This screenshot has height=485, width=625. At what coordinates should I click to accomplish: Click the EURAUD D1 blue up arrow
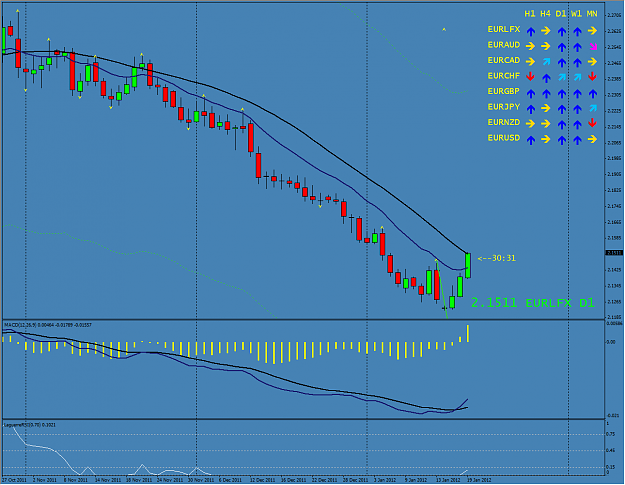coord(561,47)
